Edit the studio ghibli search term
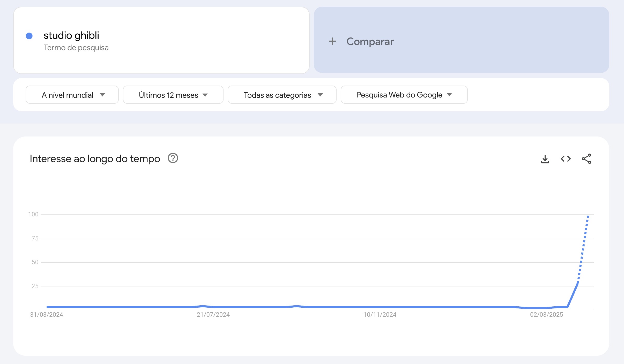The image size is (624, 364). (x=71, y=35)
